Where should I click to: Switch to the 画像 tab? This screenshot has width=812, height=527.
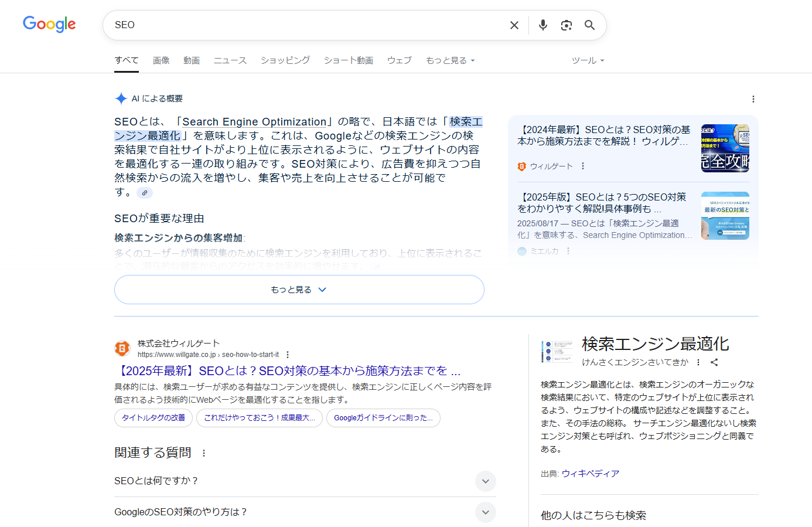tap(161, 60)
